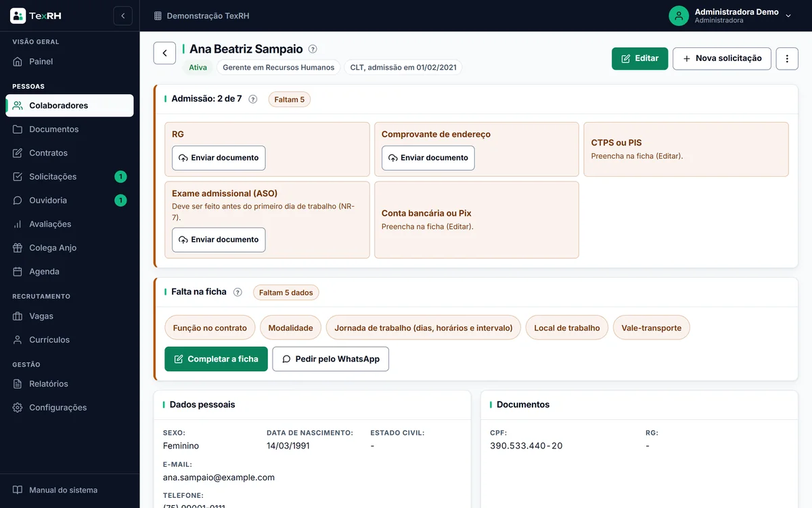Click the Colega Anjo gift icon
The width and height of the screenshot is (812, 508).
18,248
